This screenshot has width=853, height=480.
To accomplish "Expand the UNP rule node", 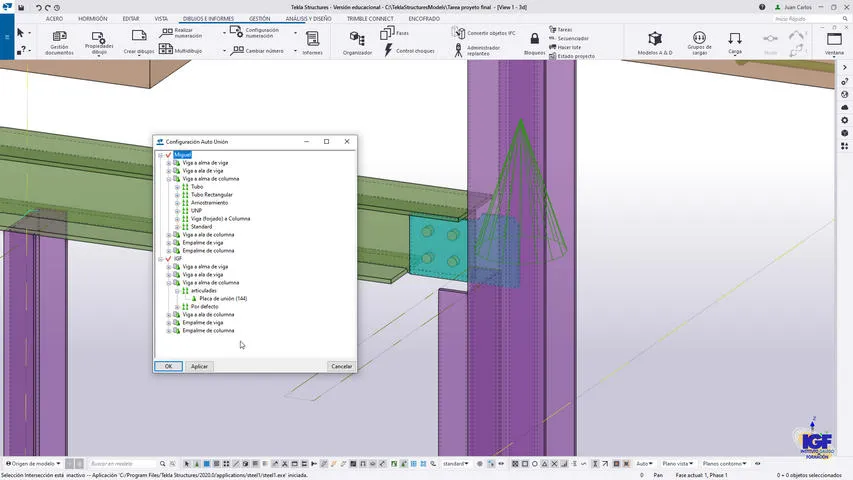I will 177,211.
